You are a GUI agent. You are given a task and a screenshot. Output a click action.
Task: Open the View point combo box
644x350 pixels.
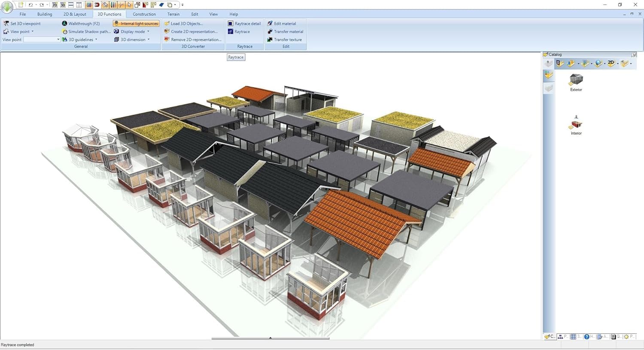click(58, 39)
